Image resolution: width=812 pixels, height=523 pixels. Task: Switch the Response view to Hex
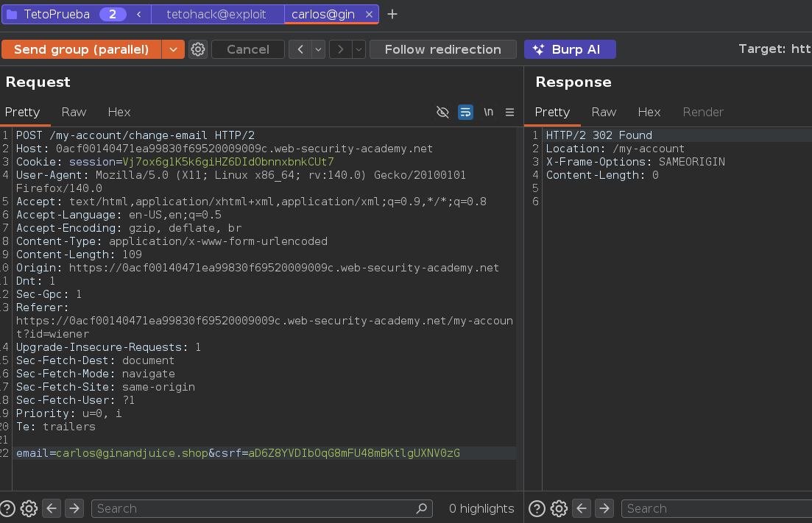click(649, 113)
